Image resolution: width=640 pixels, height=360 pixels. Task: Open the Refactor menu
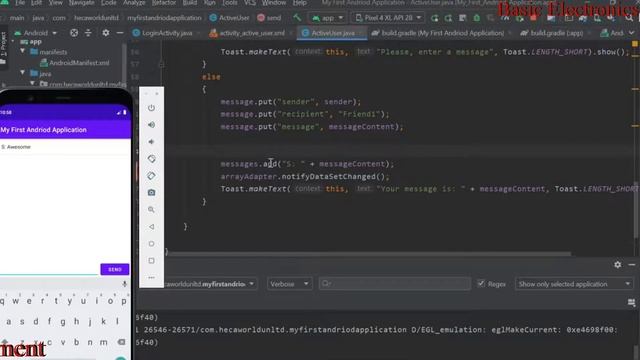[x=164, y=3]
